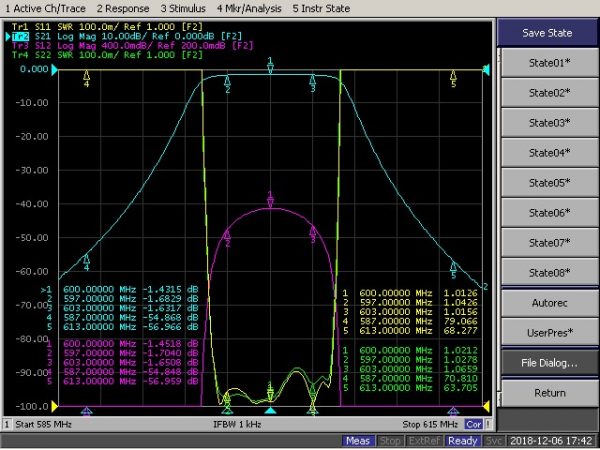Click cyan marker 1 readout -1.4315 dB

point(170,289)
